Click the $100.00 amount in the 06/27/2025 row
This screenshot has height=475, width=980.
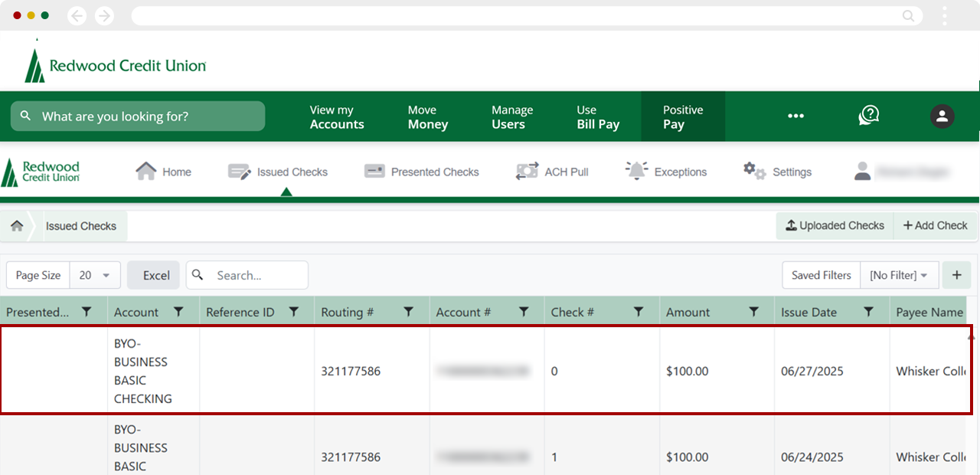[688, 371]
